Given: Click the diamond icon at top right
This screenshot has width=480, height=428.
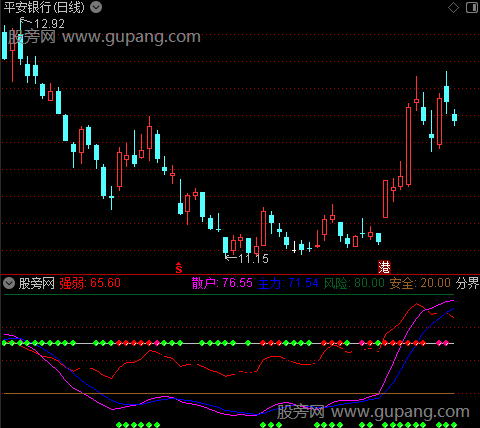Looking at the screenshot, I should [x=453, y=7].
